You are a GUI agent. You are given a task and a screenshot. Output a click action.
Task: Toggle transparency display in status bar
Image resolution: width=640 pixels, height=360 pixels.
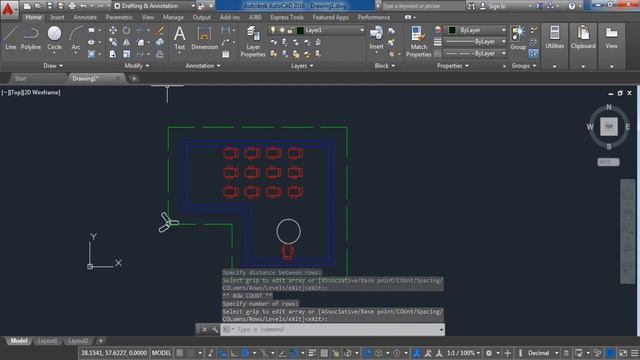coord(324,353)
